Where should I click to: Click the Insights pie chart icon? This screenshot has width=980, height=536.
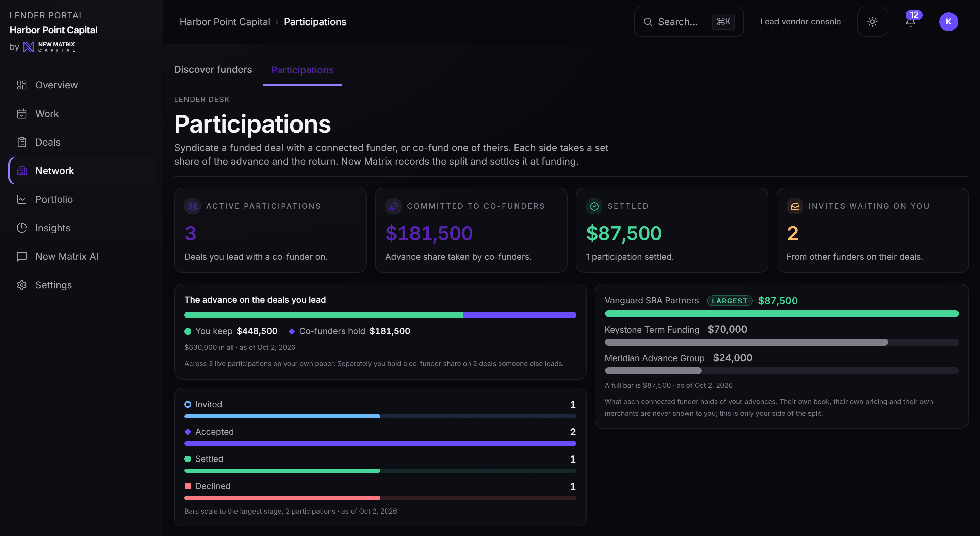pos(22,228)
